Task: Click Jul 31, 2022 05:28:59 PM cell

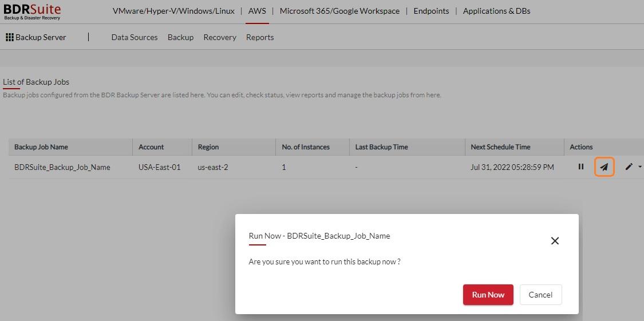Action: click(512, 167)
